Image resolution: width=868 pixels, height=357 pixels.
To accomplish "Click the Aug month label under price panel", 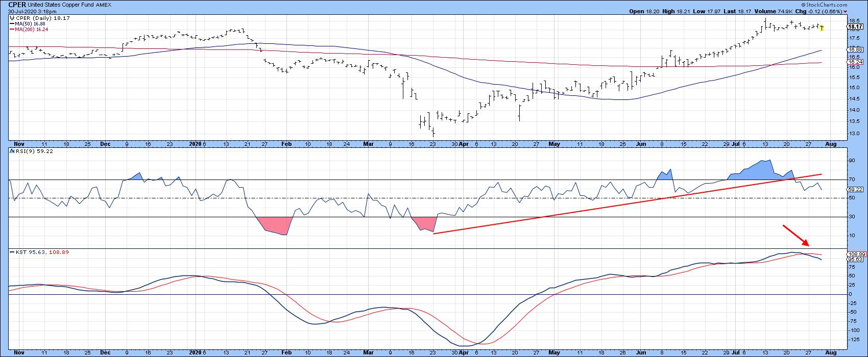I will (831, 144).
